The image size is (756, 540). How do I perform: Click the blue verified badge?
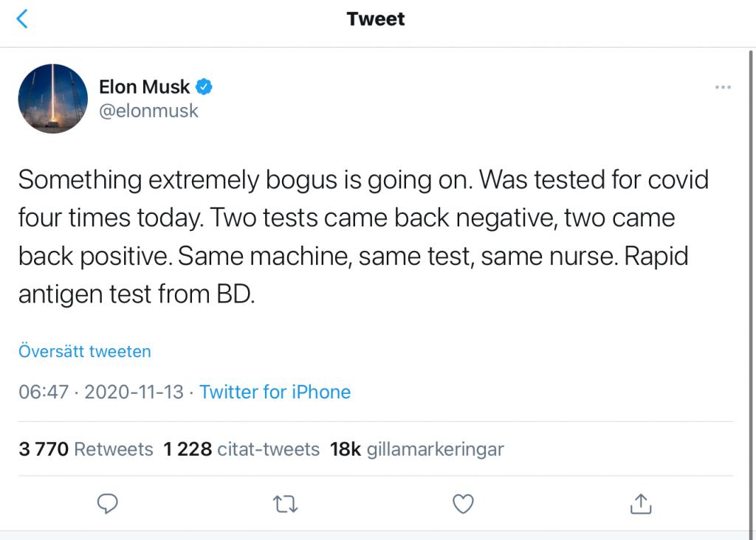204,87
